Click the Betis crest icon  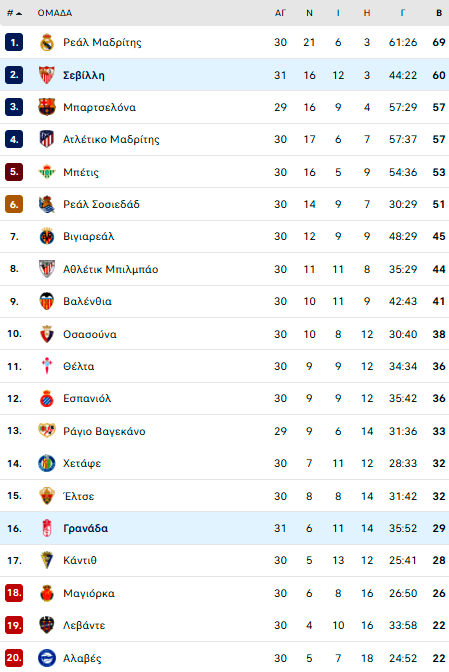pos(47,172)
